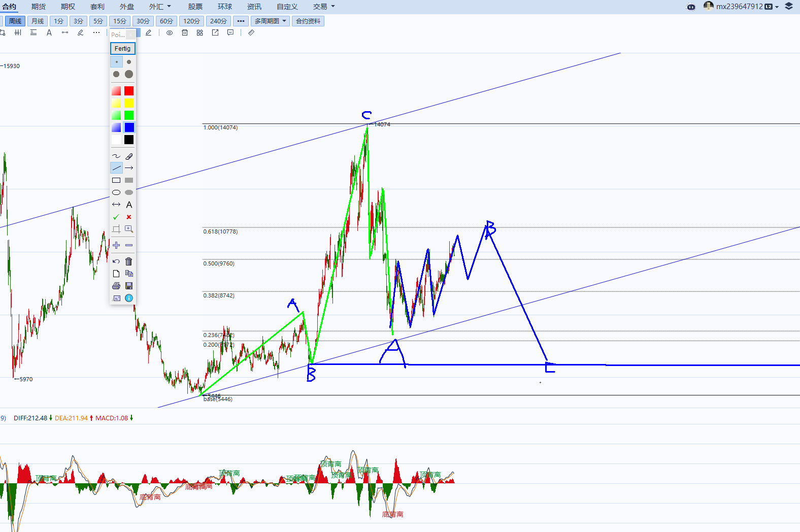The height and width of the screenshot is (532, 800).
Task: Select the smallest pen size dot
Action: click(116, 62)
